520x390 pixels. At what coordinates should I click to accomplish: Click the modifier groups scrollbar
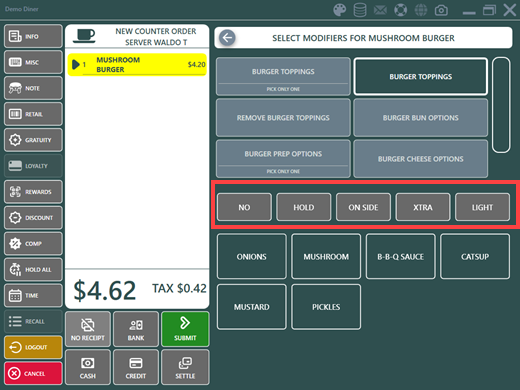[501, 105]
